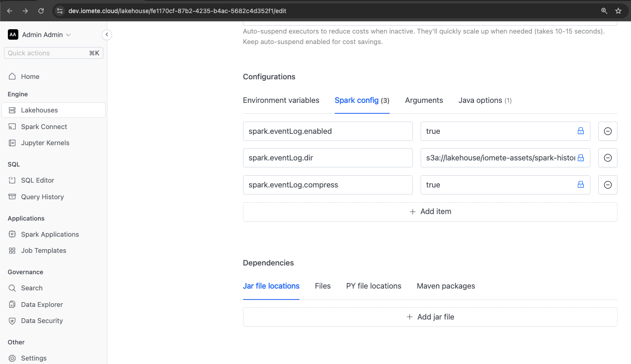The height and width of the screenshot is (364, 631).
Task: Open the Java options tab
Action: pos(485,100)
